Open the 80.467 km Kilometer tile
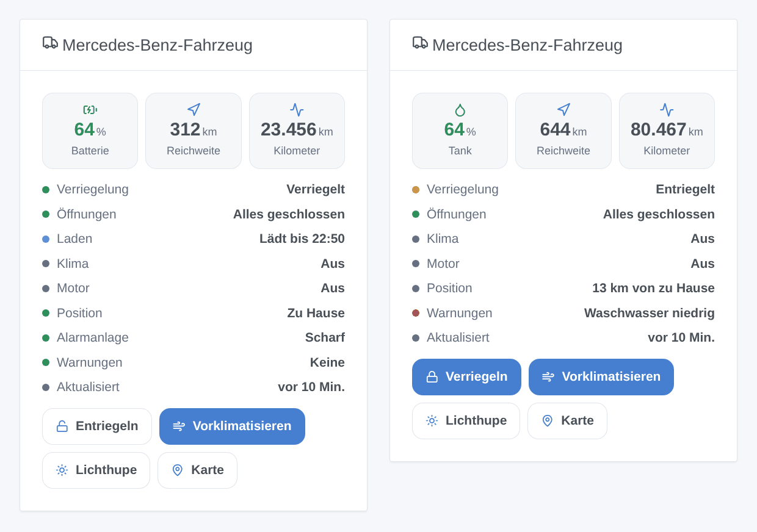Screen dimensions: 757x532 (667, 131)
